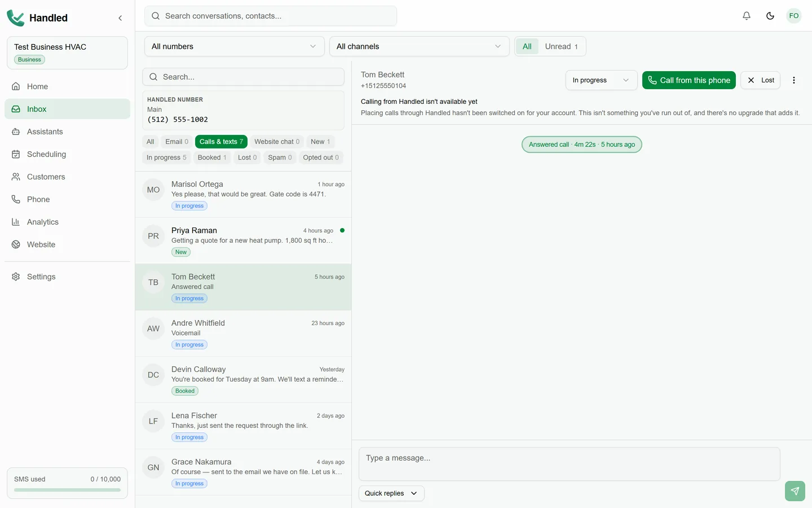
Task: Open the three-dot more options menu
Action: click(x=794, y=80)
